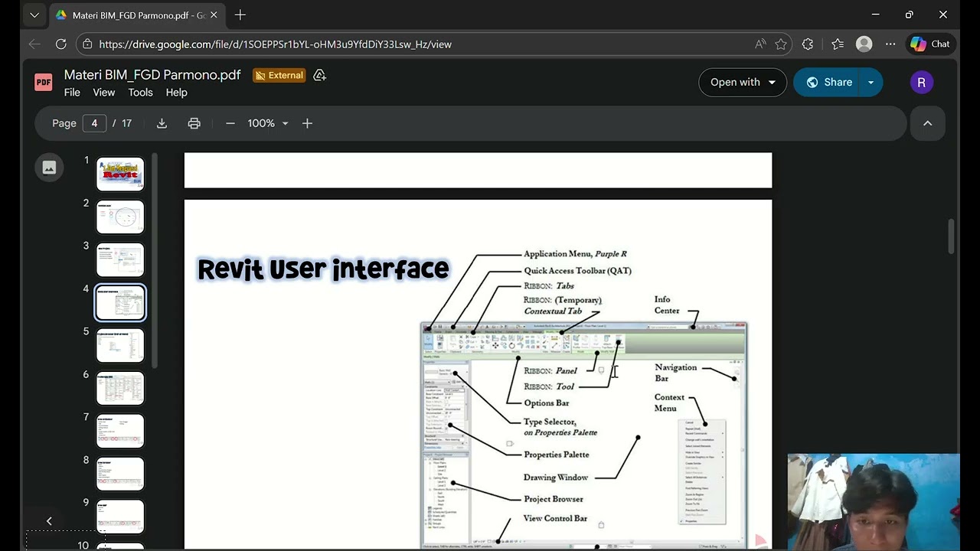Image resolution: width=980 pixels, height=551 pixels.
Task: Zoom out with the minus icon
Action: [x=230, y=123]
